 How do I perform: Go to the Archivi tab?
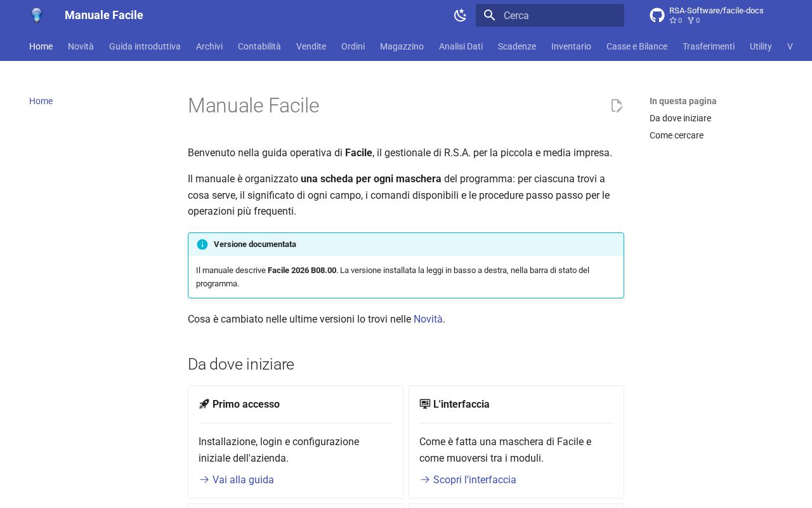tap(209, 46)
